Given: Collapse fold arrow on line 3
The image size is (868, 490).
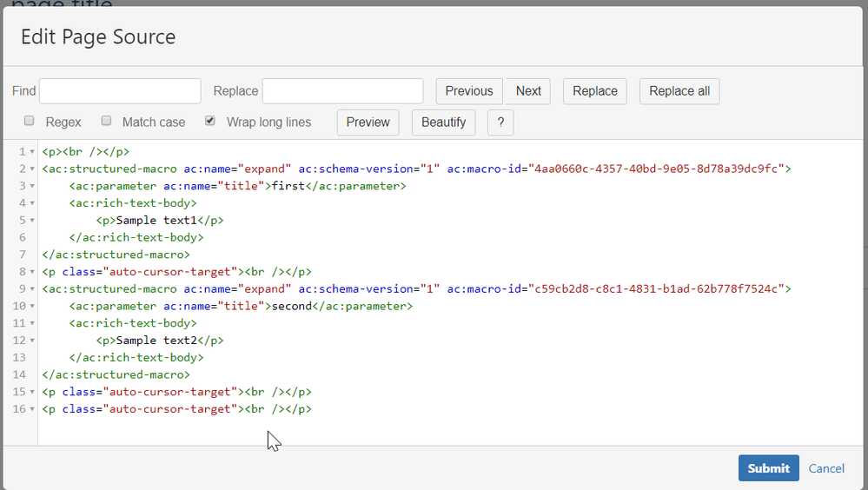Looking at the screenshot, I should click(32, 186).
